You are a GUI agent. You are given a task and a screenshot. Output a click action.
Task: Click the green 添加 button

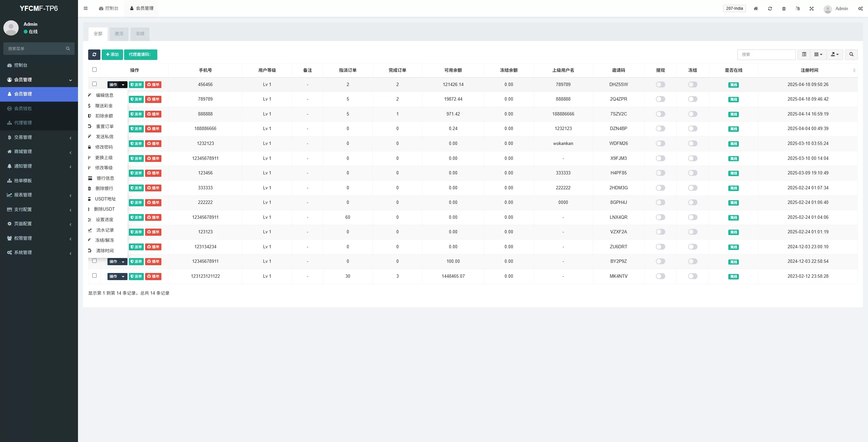(x=112, y=55)
